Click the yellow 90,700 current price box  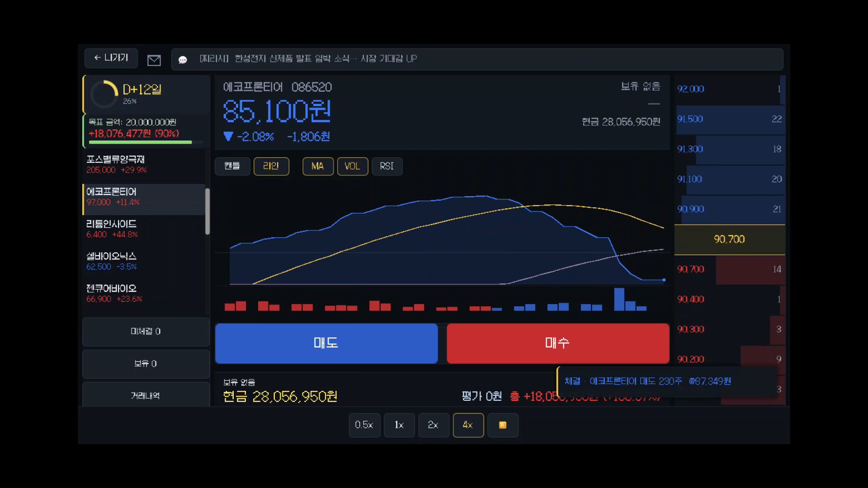click(x=730, y=239)
